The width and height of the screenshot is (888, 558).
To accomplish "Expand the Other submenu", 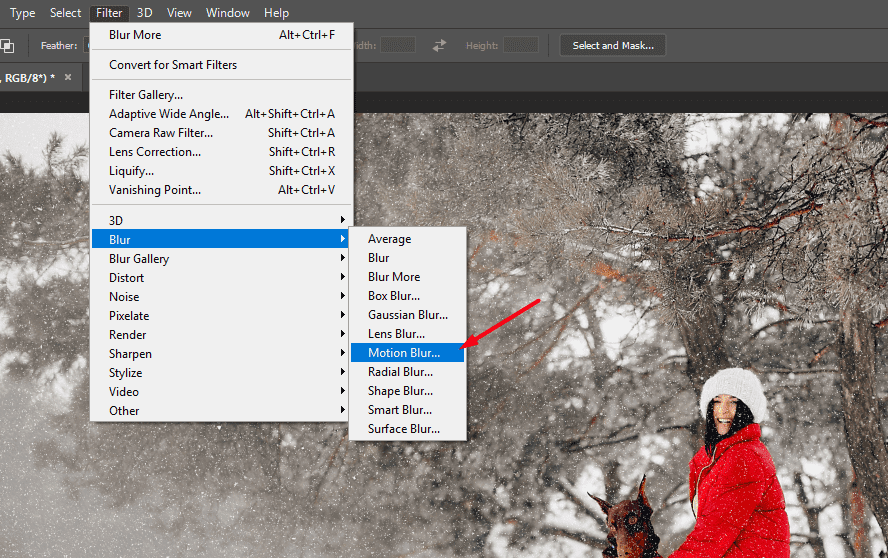I will click(221, 410).
